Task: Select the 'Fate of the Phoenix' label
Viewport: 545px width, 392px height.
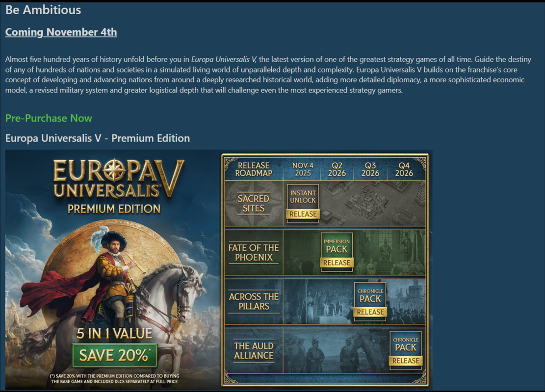Action: coord(254,252)
